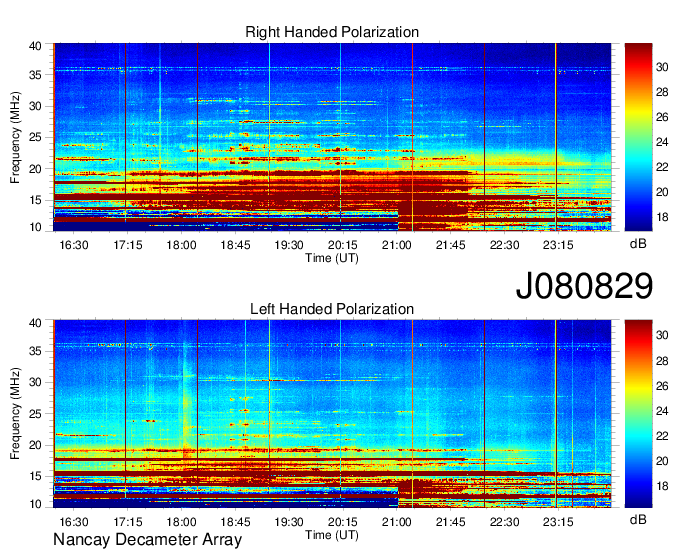Click the 30 MHz tick on upper plot
The image size is (680, 552).
tap(35, 106)
